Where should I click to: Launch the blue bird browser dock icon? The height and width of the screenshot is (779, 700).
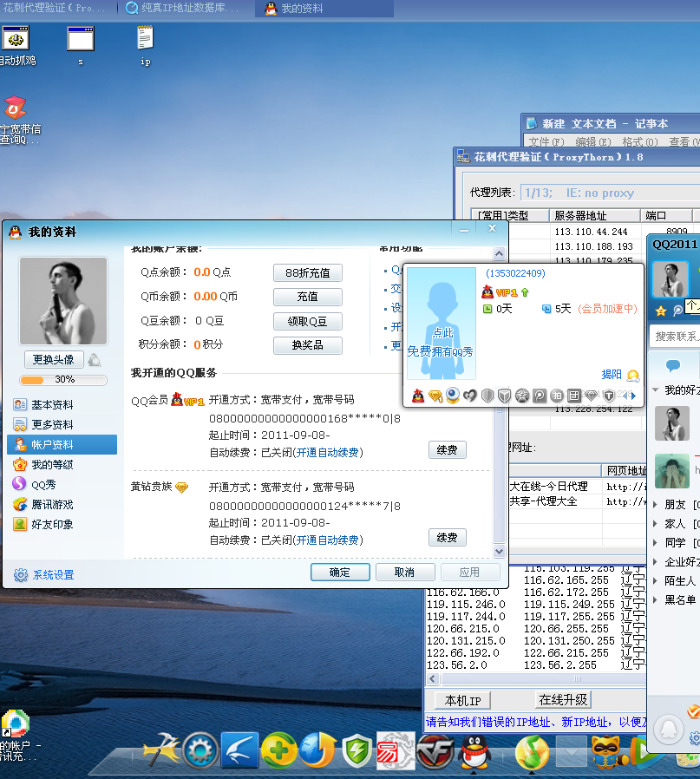point(240,750)
